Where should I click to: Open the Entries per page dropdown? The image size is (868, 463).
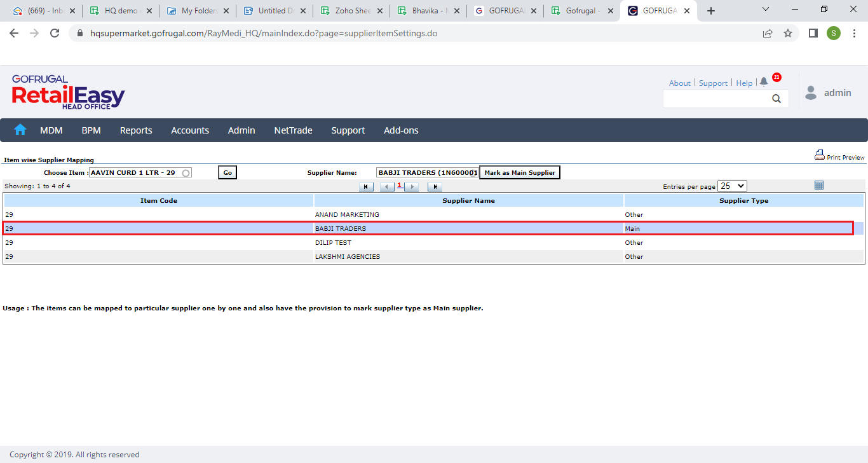(x=732, y=186)
